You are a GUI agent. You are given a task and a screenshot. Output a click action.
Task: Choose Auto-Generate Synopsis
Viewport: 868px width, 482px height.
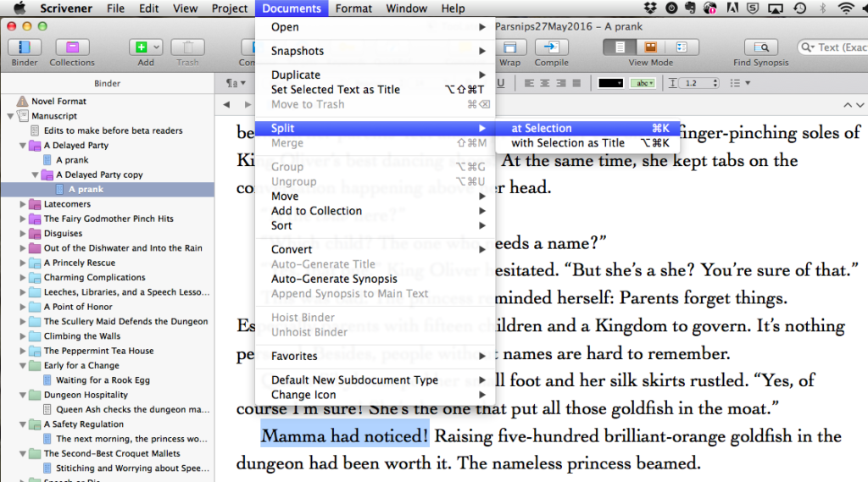[x=376, y=279]
